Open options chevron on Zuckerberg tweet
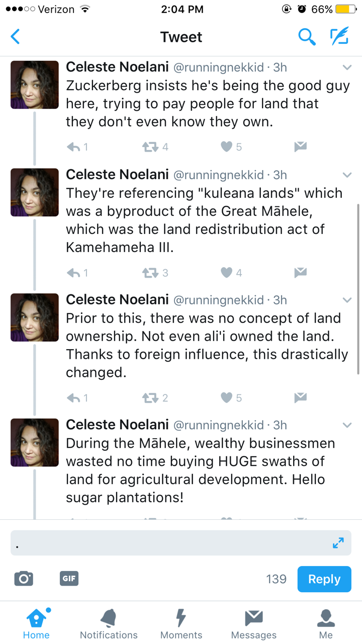362x644 pixels. 347,67
